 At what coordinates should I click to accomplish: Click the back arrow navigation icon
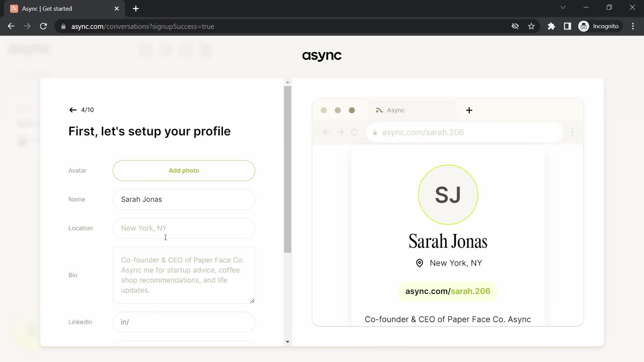(x=73, y=110)
